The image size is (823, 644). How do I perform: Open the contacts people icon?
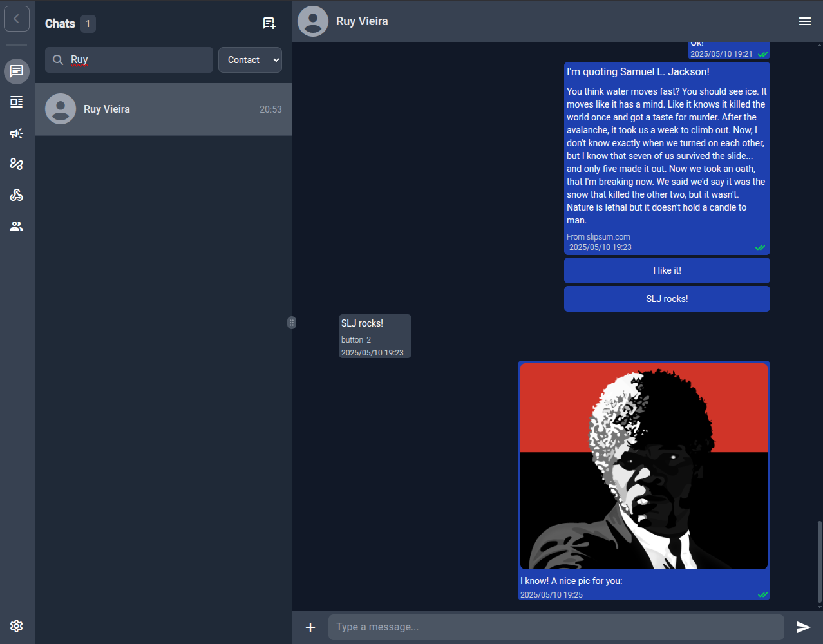17,226
